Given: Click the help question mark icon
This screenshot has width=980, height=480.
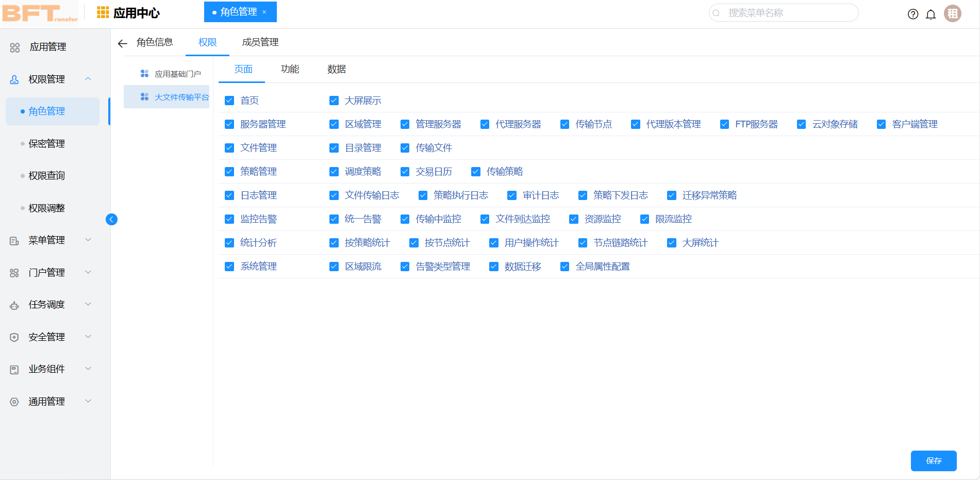Looking at the screenshot, I should (x=913, y=14).
